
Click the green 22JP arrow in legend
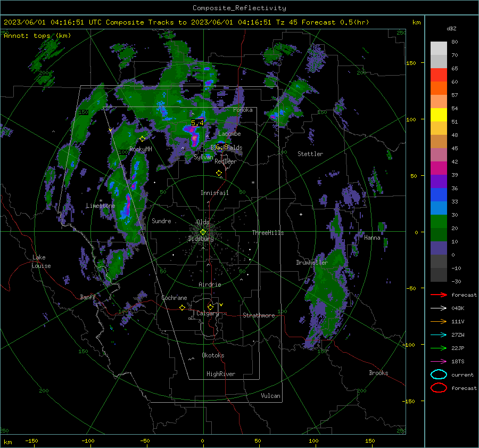(439, 348)
